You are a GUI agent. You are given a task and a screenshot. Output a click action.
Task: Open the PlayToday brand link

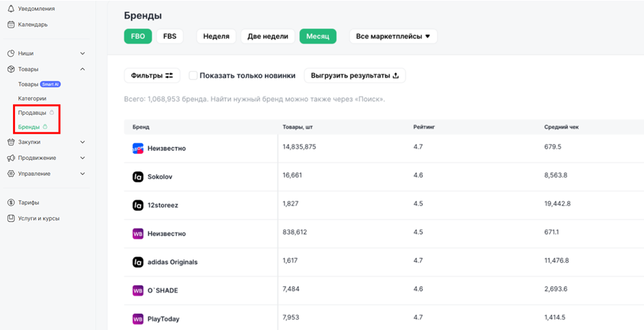tap(164, 319)
